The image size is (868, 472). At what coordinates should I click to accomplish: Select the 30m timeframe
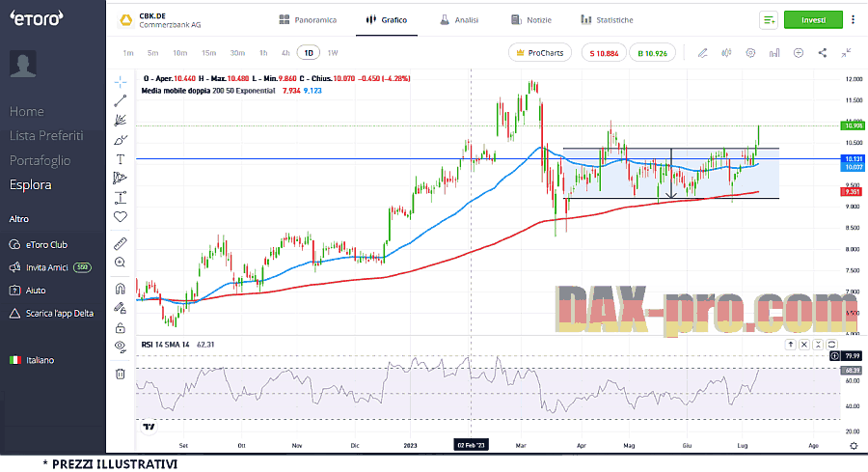point(237,53)
